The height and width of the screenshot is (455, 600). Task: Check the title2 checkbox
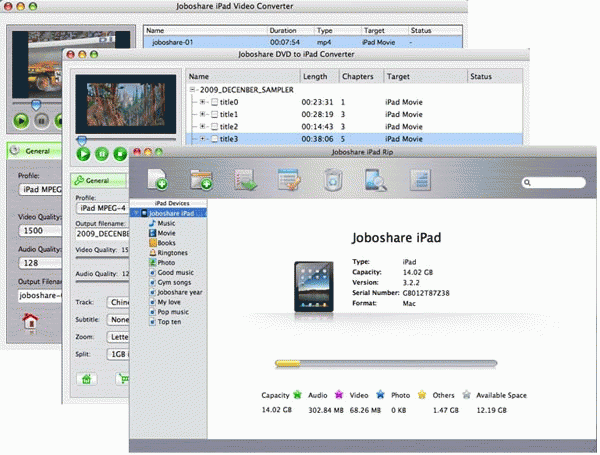pyautogui.click(x=215, y=127)
